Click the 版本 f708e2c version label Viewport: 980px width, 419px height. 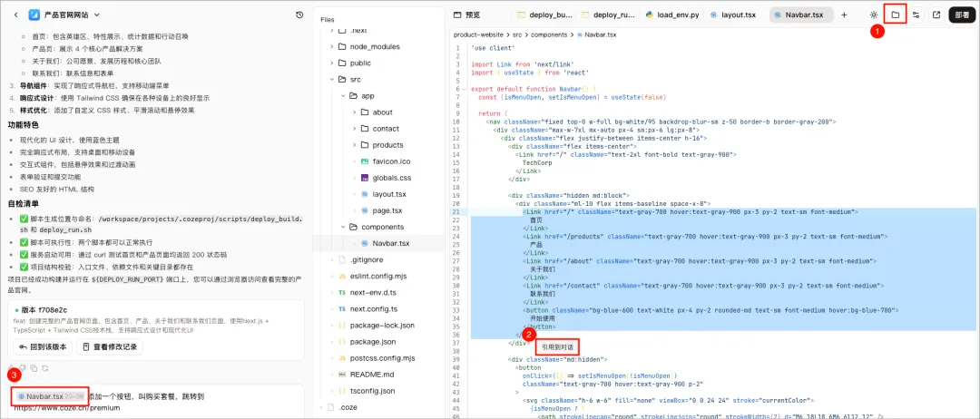pos(45,310)
